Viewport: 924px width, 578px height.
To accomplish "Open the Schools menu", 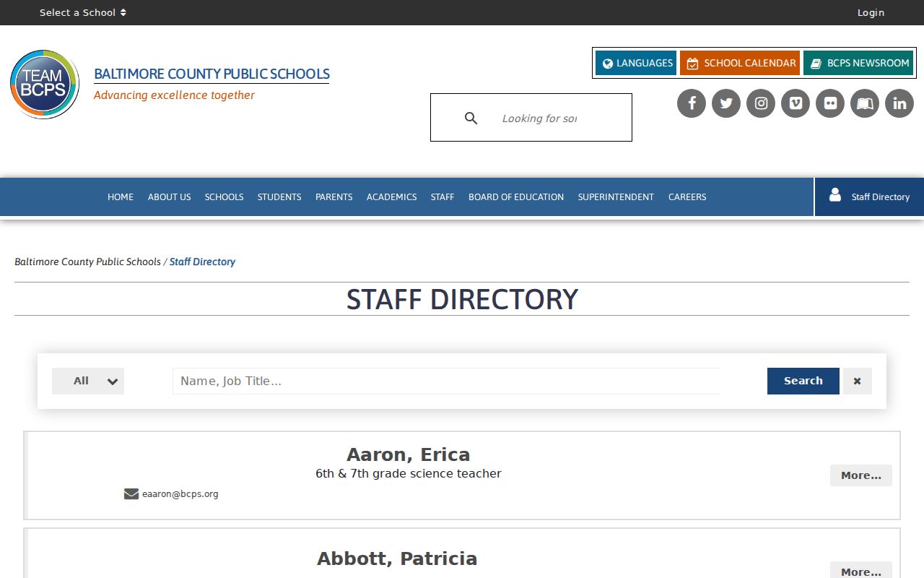I will [224, 197].
